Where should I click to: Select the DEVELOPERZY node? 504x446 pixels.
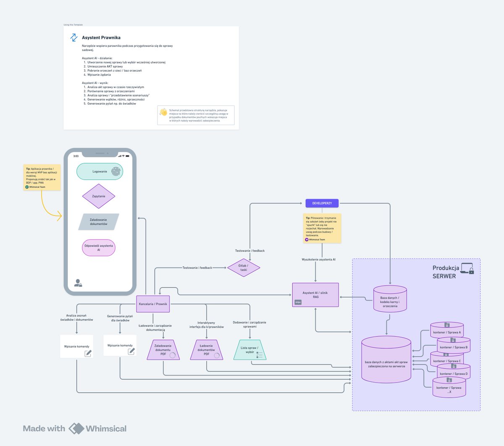pyautogui.click(x=322, y=203)
